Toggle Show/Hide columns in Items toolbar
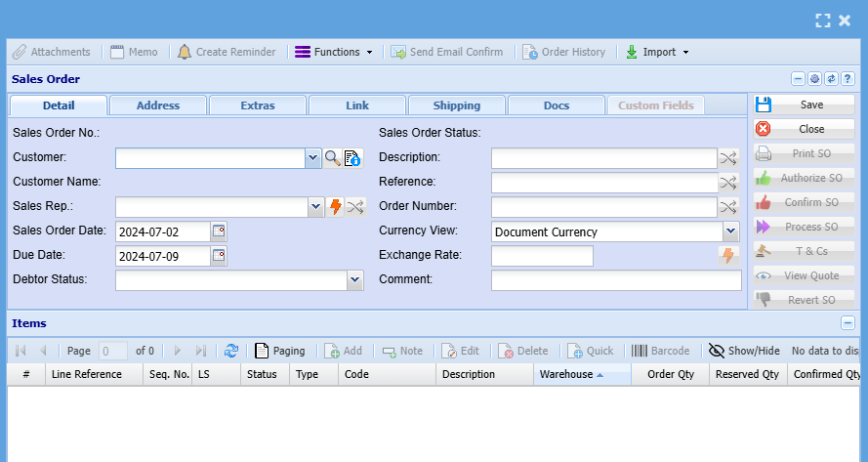 (744, 351)
